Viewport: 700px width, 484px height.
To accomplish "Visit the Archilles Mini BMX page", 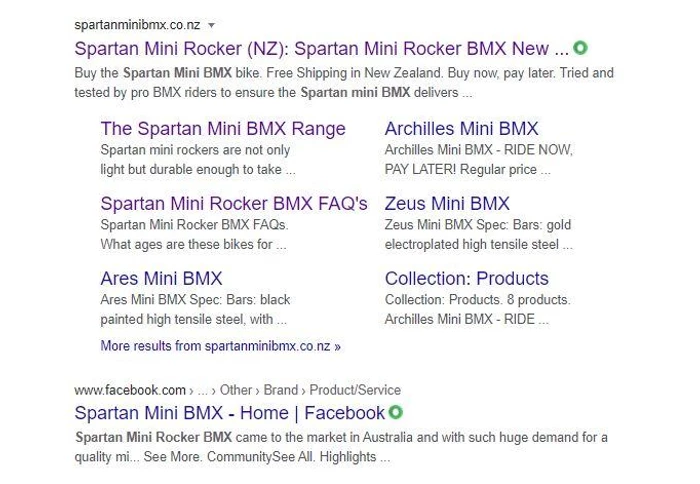I will (462, 129).
